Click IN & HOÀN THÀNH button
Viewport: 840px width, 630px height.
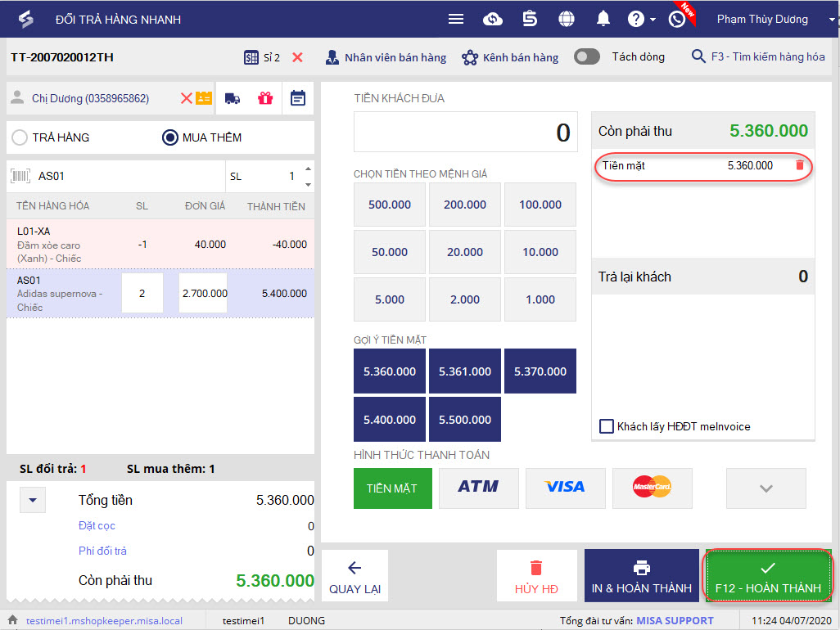click(642, 577)
